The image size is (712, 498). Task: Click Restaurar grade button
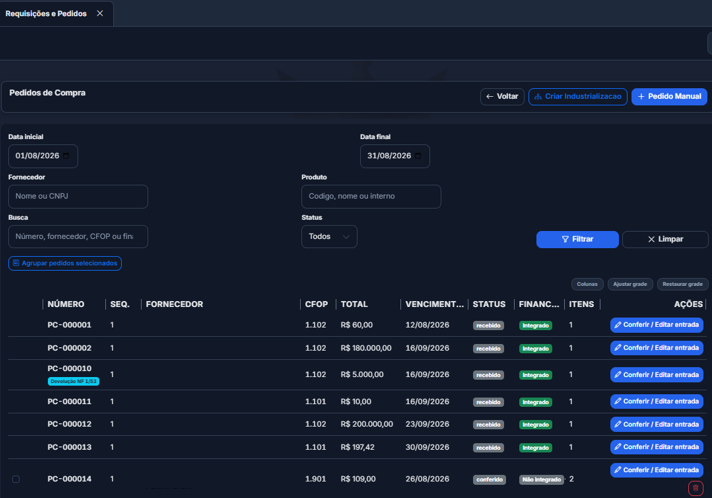(x=682, y=284)
